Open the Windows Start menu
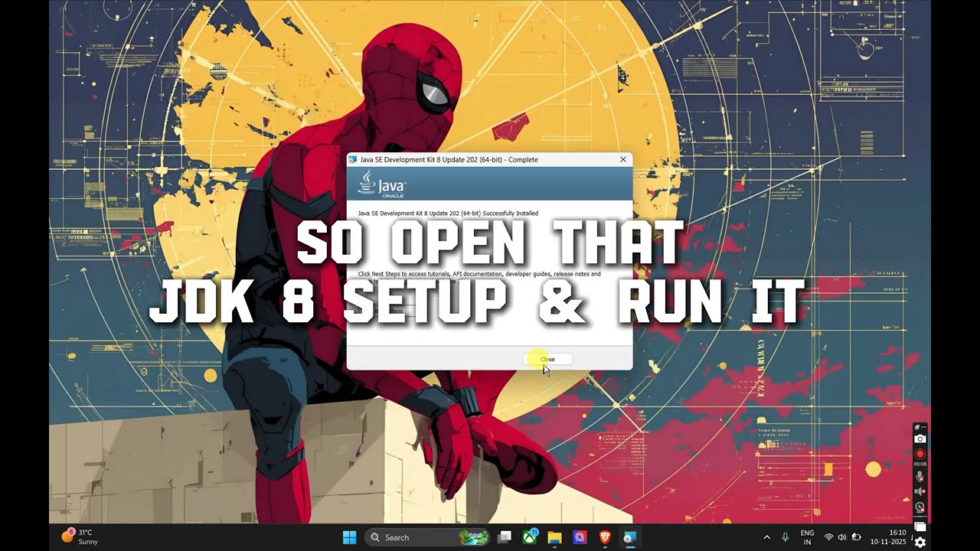The width and height of the screenshot is (980, 551). pos(349,537)
